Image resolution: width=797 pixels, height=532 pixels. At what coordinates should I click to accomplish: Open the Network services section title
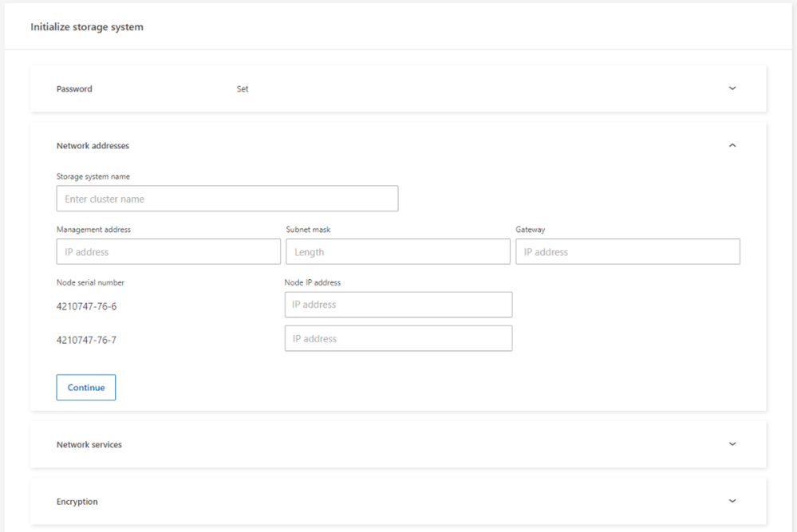(89, 444)
